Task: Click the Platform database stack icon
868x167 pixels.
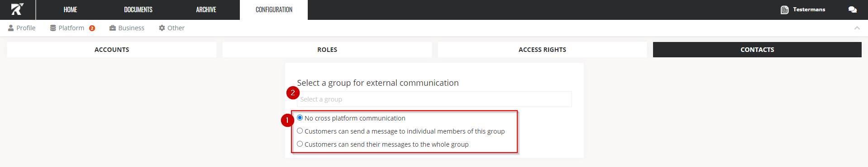Action: point(53,28)
